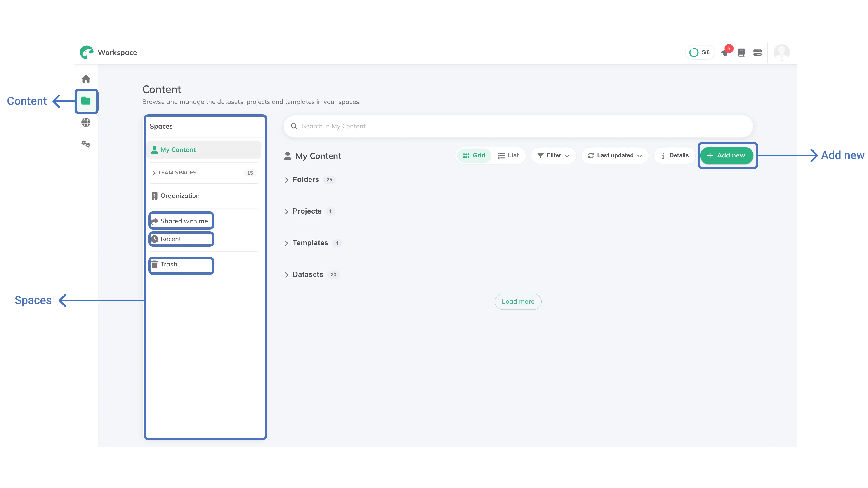This screenshot has width=868, height=488.
Task: Expand the Projects section
Action: [x=287, y=211]
